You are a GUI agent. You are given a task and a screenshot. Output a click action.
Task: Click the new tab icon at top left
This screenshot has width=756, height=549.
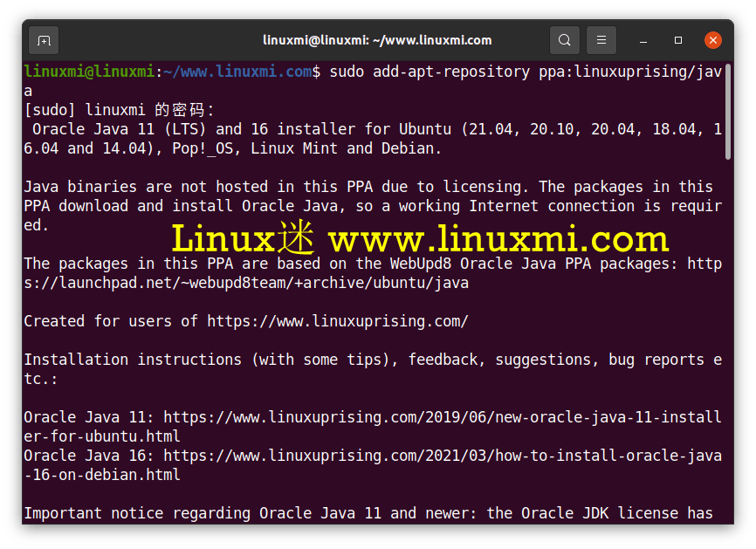43,40
